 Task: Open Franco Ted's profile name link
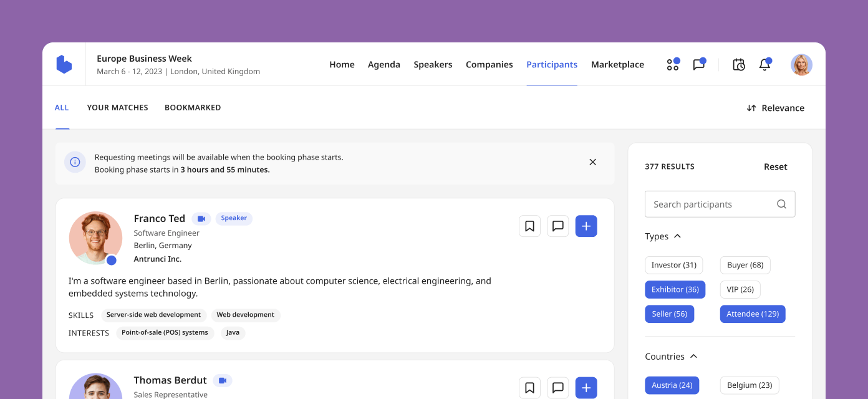[160, 218]
